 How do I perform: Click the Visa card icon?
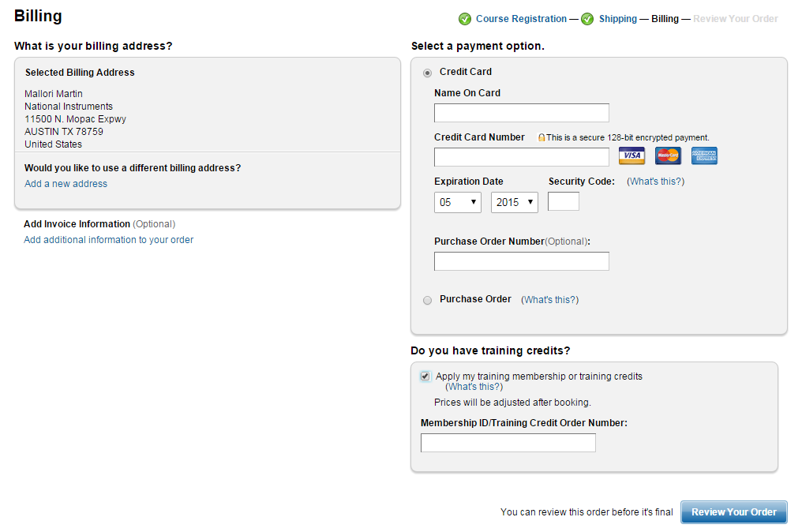(631, 156)
